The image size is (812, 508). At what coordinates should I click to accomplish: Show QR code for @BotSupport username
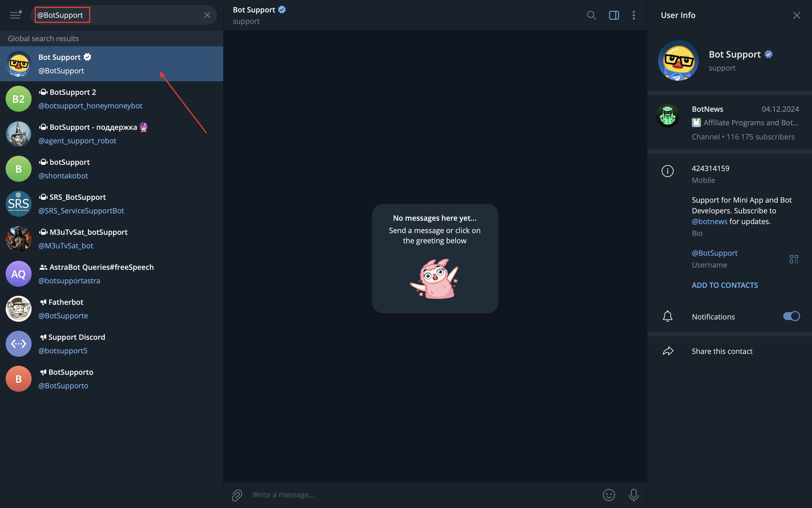[794, 259]
